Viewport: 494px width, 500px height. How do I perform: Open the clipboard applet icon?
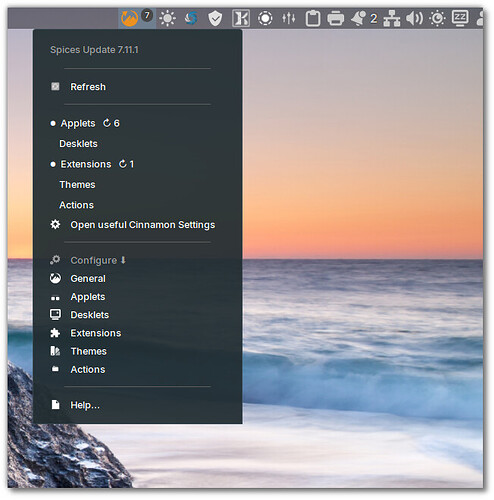point(313,18)
